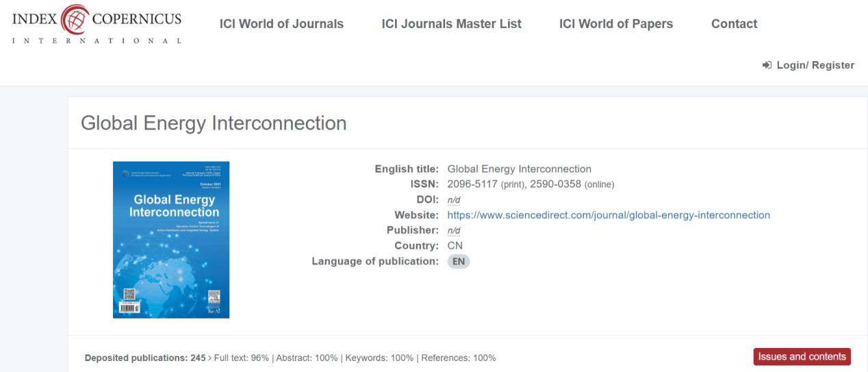Click the Full text: 96% statistic
The height and width of the screenshot is (372, 868).
click(x=242, y=358)
